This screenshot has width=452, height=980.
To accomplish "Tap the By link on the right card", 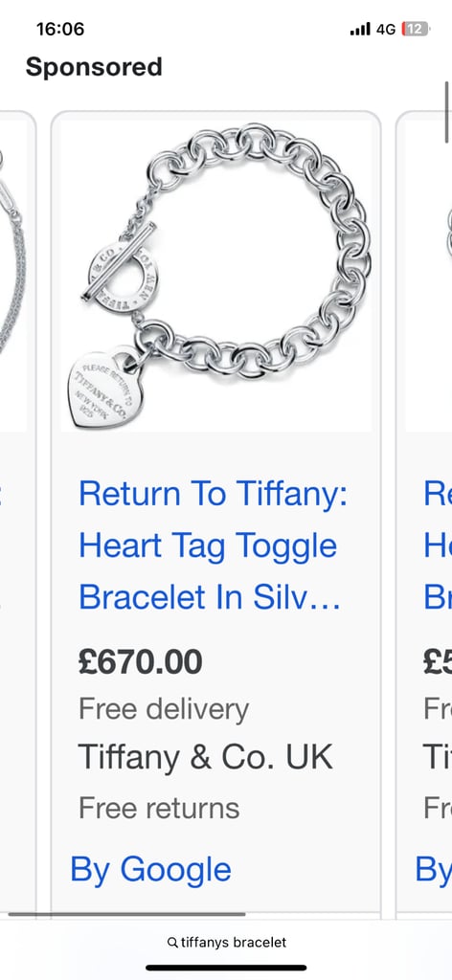I will [433, 869].
